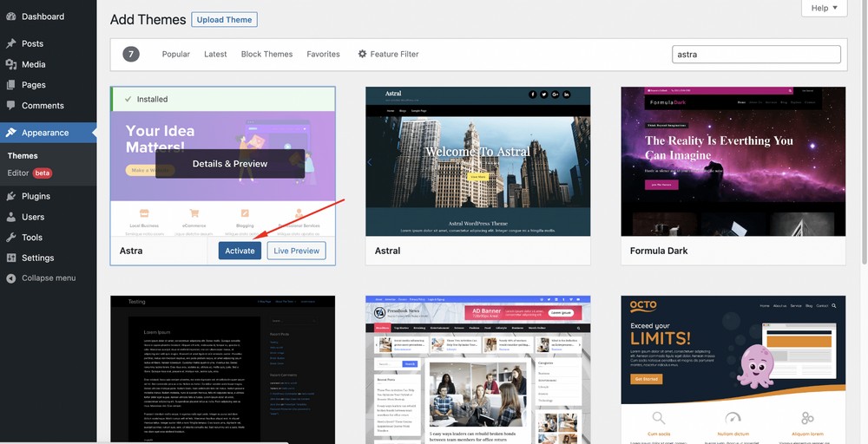Click the Comments speech bubble icon
Viewport: 868px width, 444px height.
click(x=10, y=106)
